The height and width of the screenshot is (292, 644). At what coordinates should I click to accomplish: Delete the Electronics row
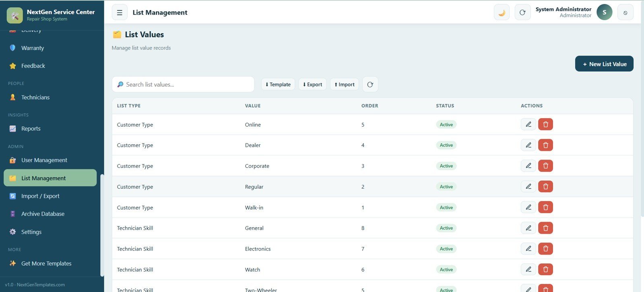(545, 249)
